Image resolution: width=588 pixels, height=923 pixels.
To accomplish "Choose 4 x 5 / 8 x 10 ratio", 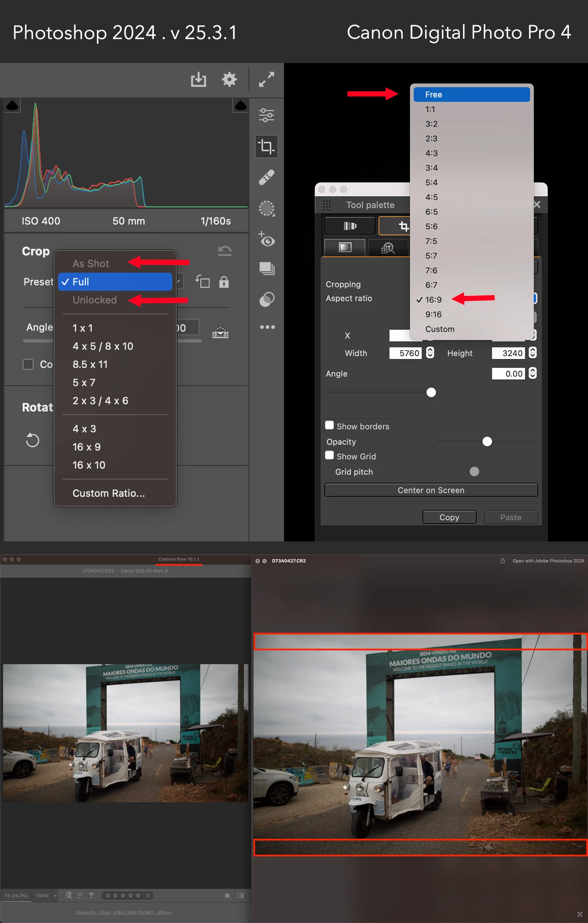I will click(x=115, y=346).
